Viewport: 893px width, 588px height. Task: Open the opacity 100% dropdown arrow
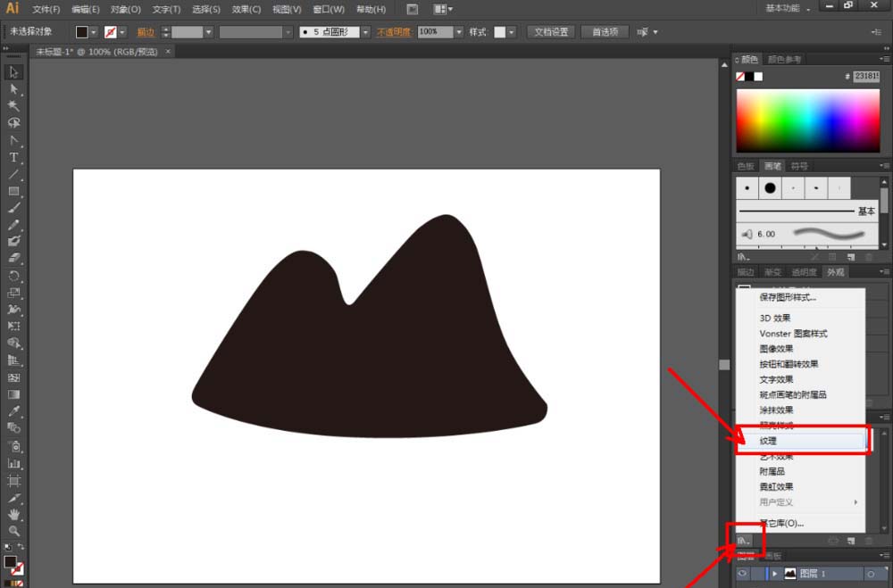[459, 32]
